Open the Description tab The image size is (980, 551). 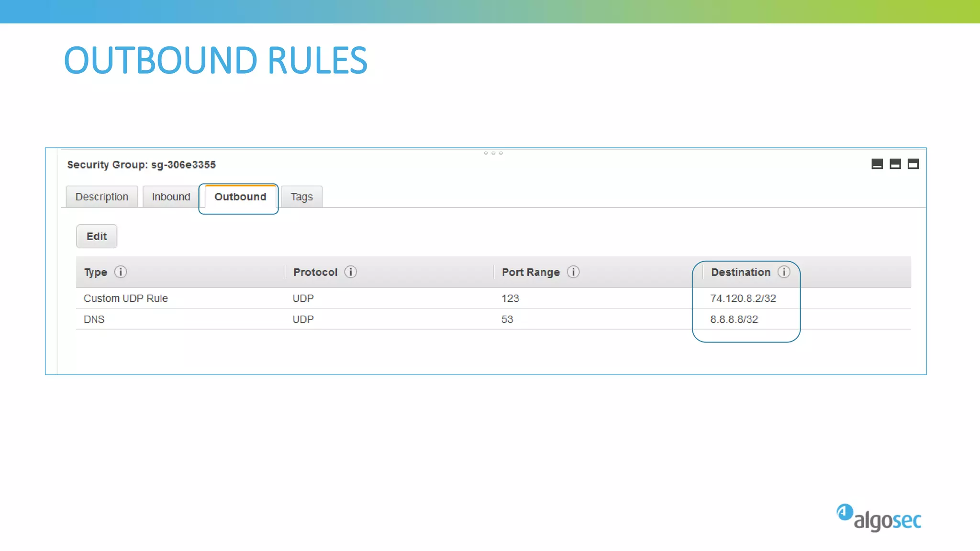click(102, 197)
